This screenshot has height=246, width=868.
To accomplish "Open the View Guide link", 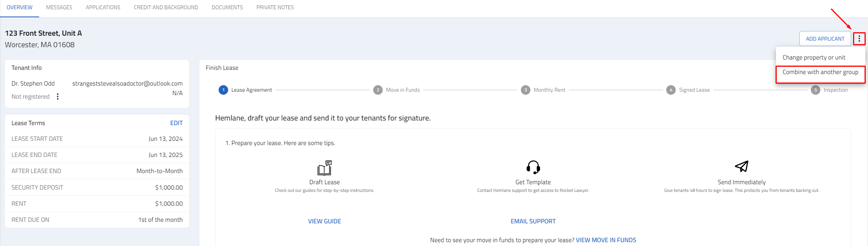I will (324, 221).
